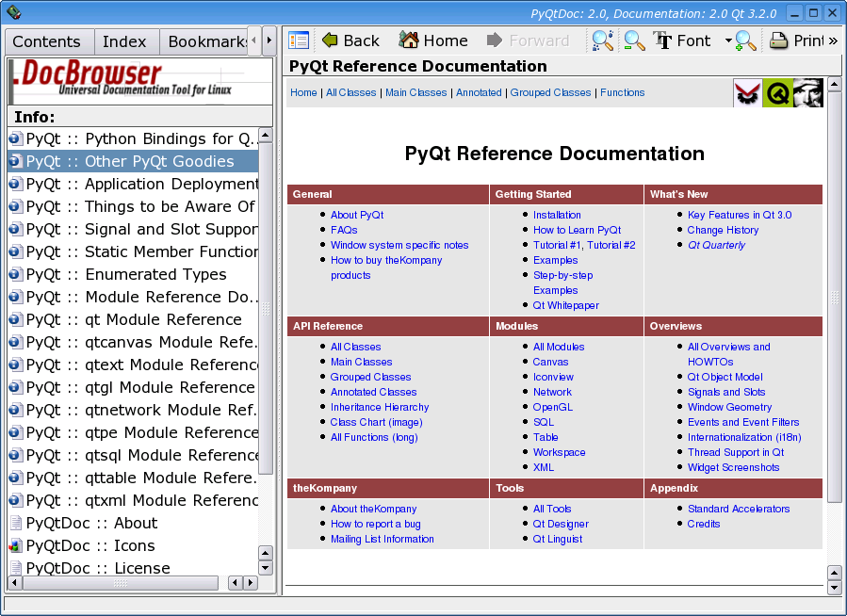
Task: Click the green Back arrow icon
Action: [x=330, y=40]
